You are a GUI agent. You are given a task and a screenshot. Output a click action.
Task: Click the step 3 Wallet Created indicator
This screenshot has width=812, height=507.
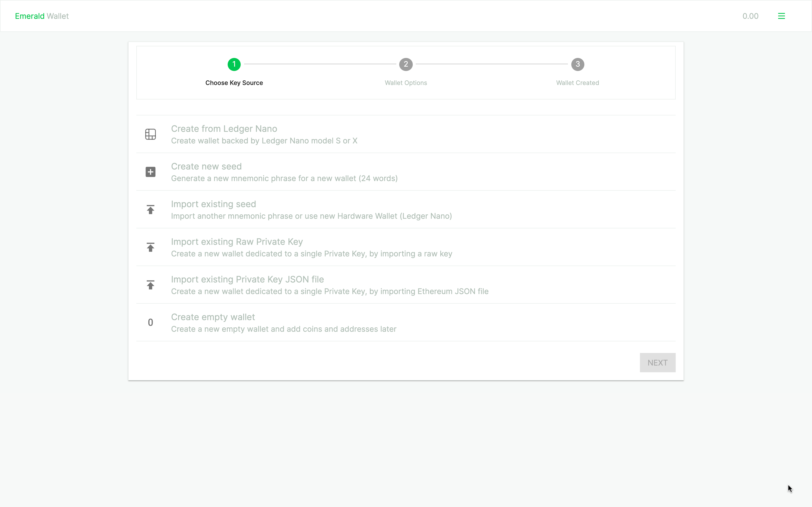578,64
